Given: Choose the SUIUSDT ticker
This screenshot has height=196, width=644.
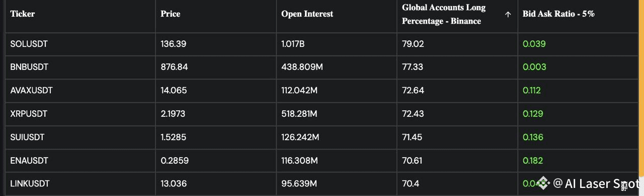Looking at the screenshot, I should pos(28,137).
